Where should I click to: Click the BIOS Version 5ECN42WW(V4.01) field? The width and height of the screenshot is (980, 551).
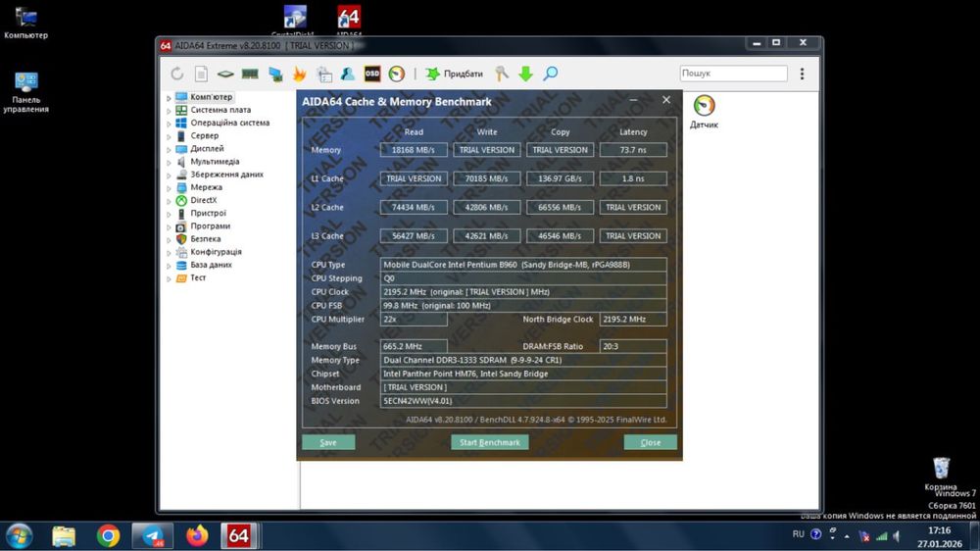[x=523, y=401]
